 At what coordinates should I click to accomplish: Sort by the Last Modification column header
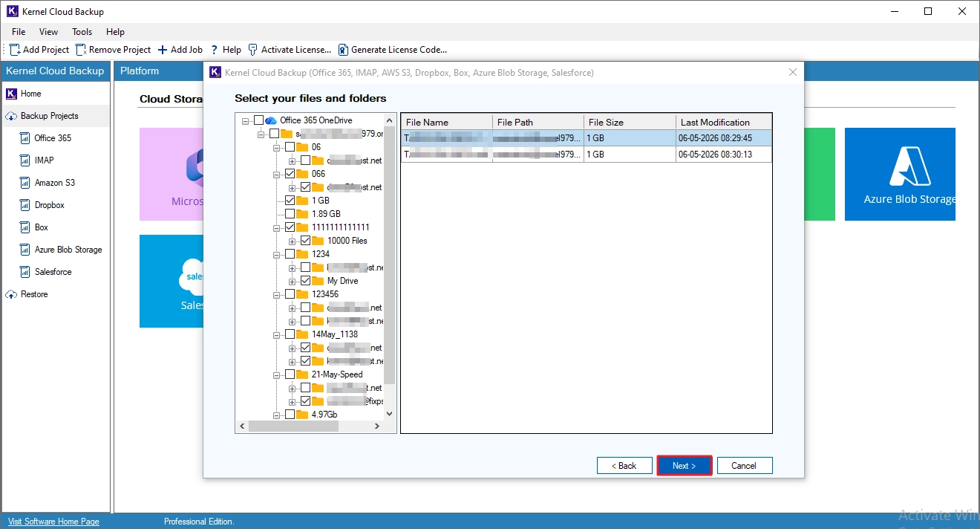click(724, 122)
